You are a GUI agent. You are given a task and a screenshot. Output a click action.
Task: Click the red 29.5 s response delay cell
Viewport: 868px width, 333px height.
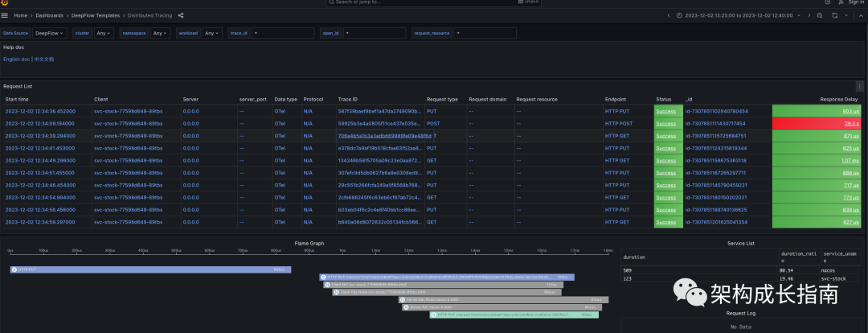point(817,124)
